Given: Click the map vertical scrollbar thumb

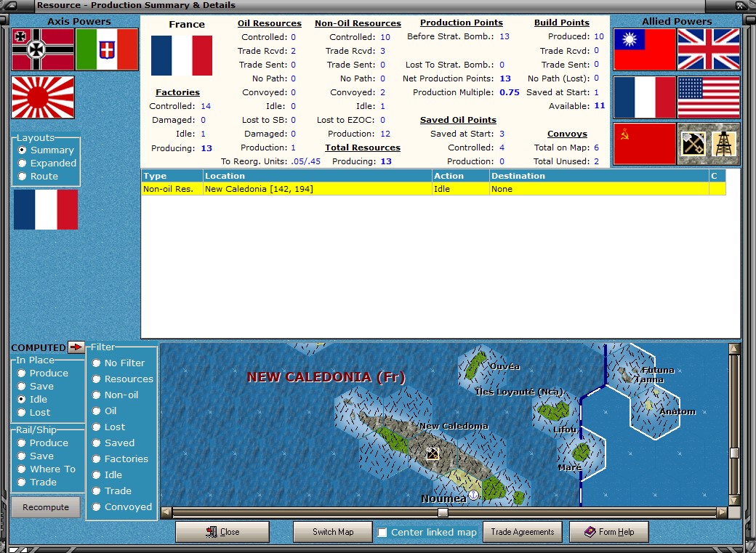Looking at the screenshot, I should (x=734, y=453).
